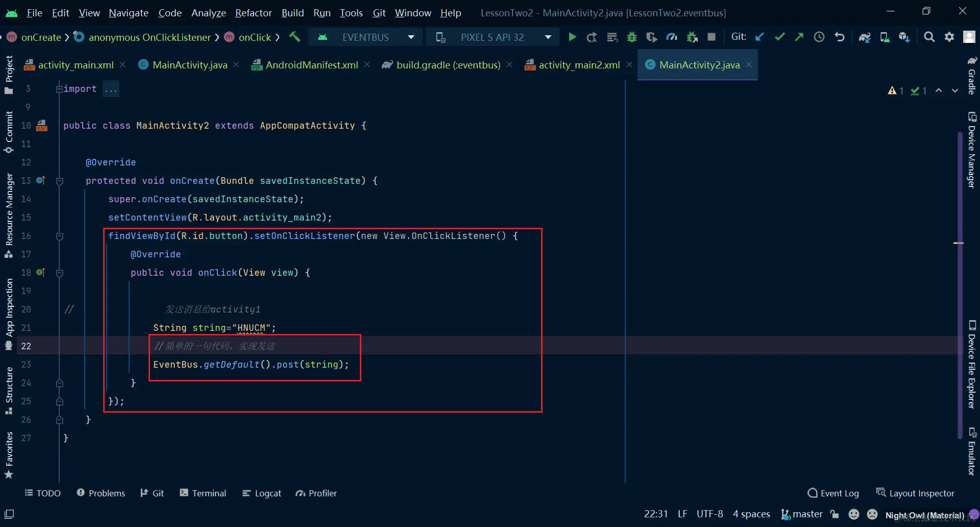The width and height of the screenshot is (980, 527).
Task: Push with the green Git arrow
Action: tap(799, 37)
